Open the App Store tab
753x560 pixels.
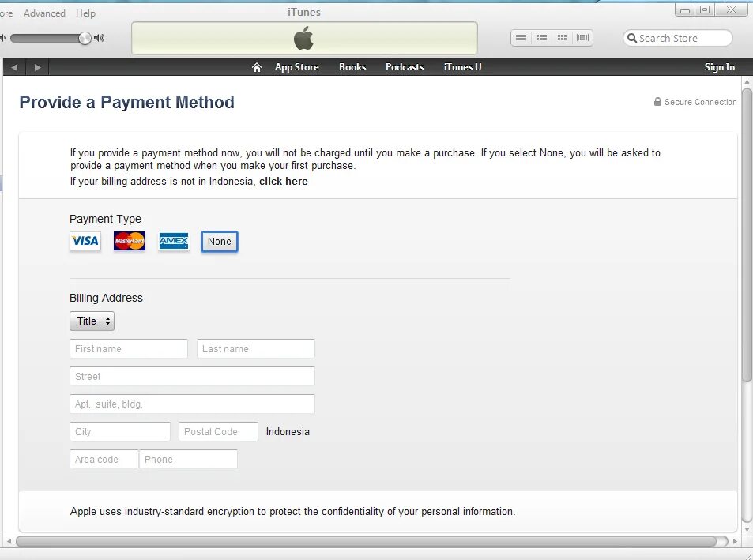click(297, 67)
